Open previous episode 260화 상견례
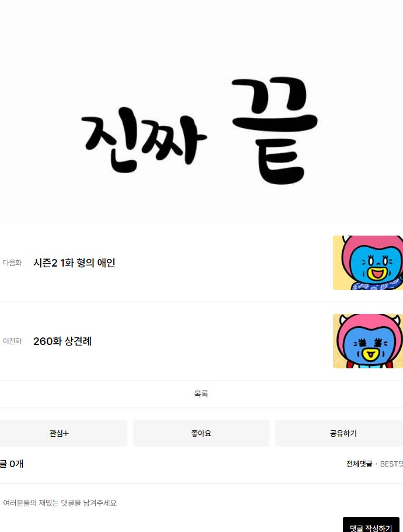 tap(62, 341)
